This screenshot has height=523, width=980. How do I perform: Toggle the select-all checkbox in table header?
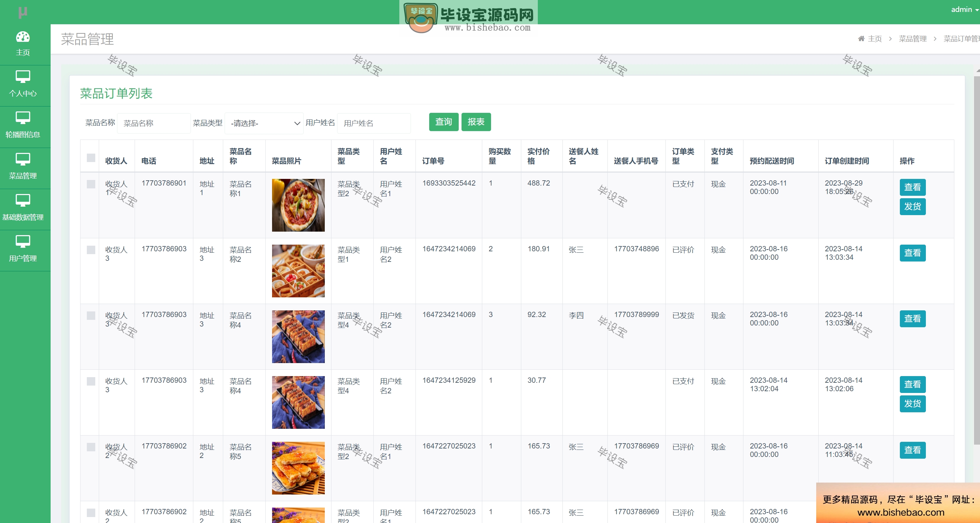pos(91,157)
